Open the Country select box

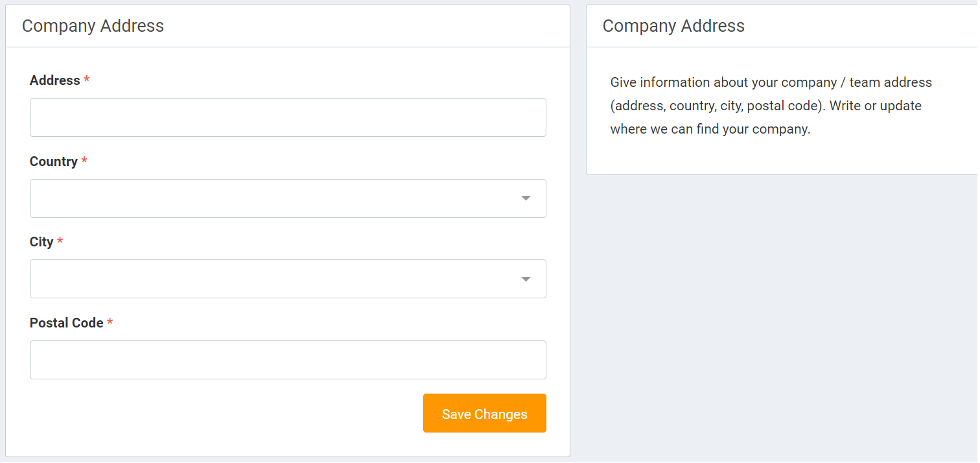click(272, 198)
